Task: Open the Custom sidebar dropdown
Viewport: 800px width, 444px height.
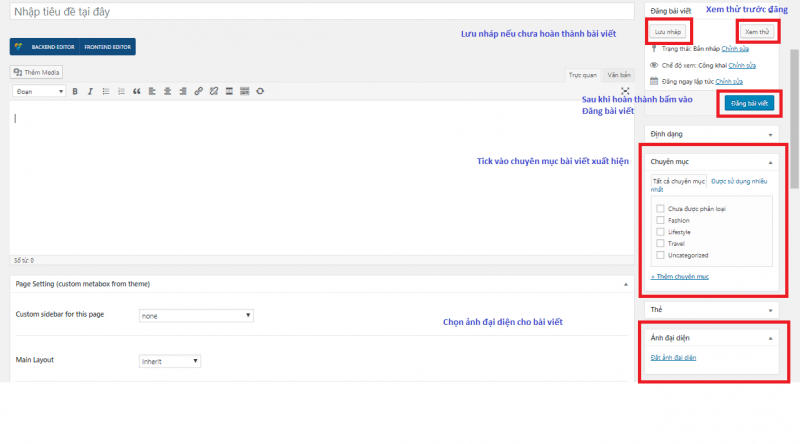Action: click(x=196, y=316)
